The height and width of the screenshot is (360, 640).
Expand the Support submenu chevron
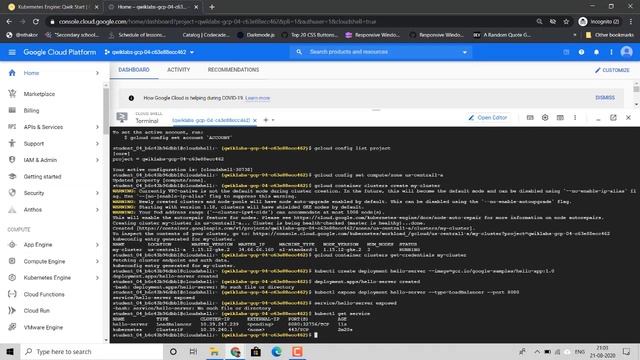(x=97, y=144)
